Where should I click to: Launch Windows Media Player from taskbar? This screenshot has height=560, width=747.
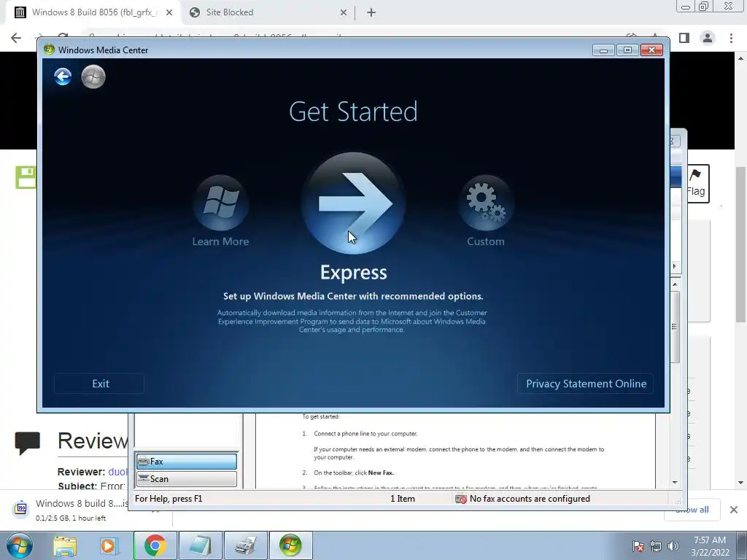108,545
